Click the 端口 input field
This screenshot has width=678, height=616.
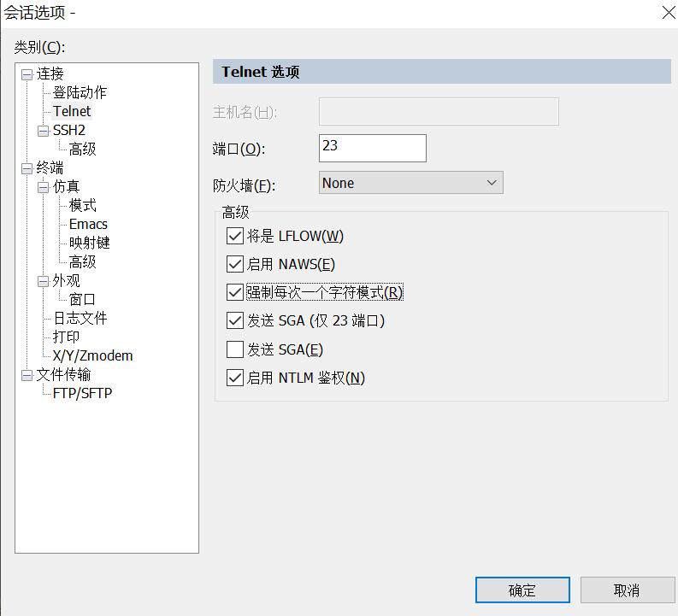(373, 148)
